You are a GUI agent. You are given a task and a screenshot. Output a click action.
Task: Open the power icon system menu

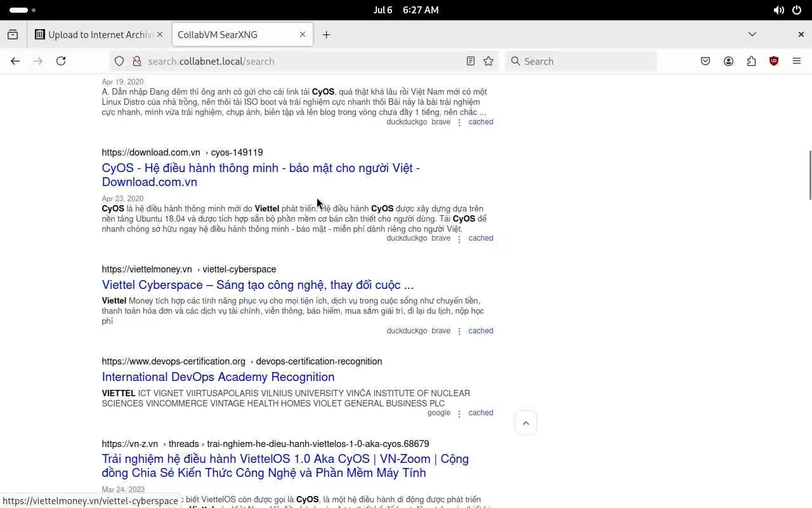point(797,10)
